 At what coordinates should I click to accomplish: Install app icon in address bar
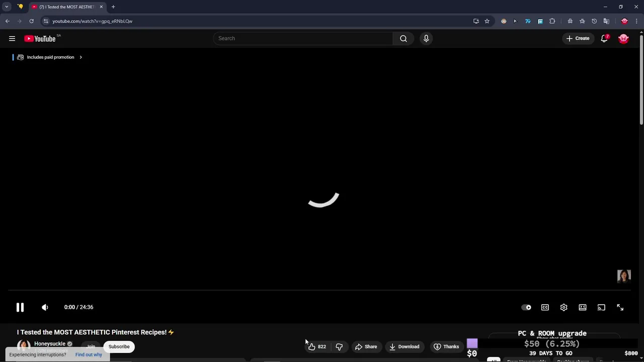point(476,21)
